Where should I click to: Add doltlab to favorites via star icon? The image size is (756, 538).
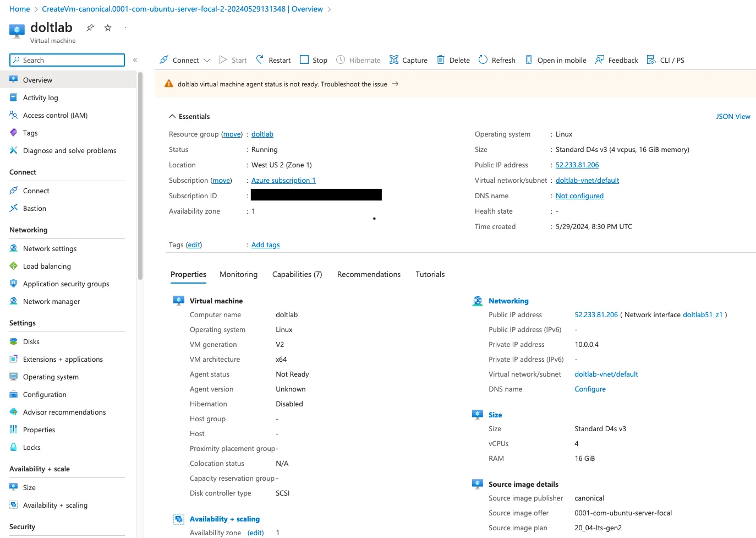[108, 27]
